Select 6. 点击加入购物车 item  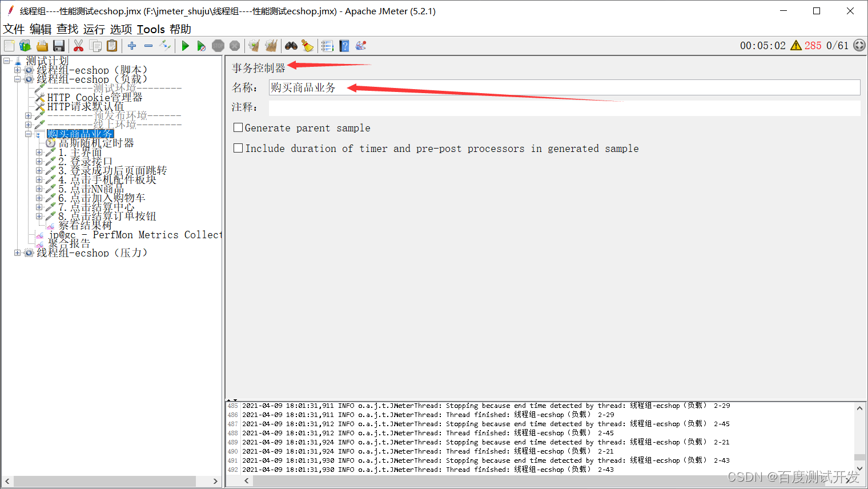[102, 198]
